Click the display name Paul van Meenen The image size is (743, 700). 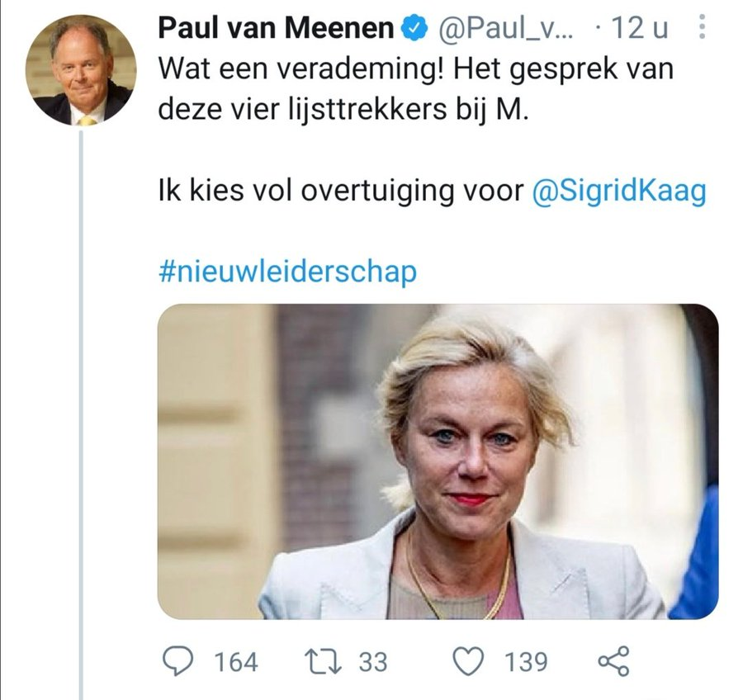(x=275, y=29)
